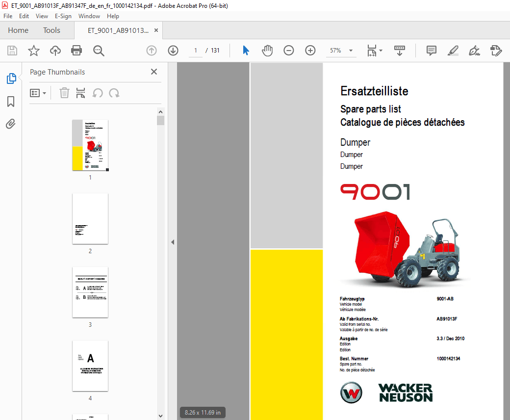510x420 pixels.
Task: Click the Share file via link icon
Action: [x=55, y=50]
